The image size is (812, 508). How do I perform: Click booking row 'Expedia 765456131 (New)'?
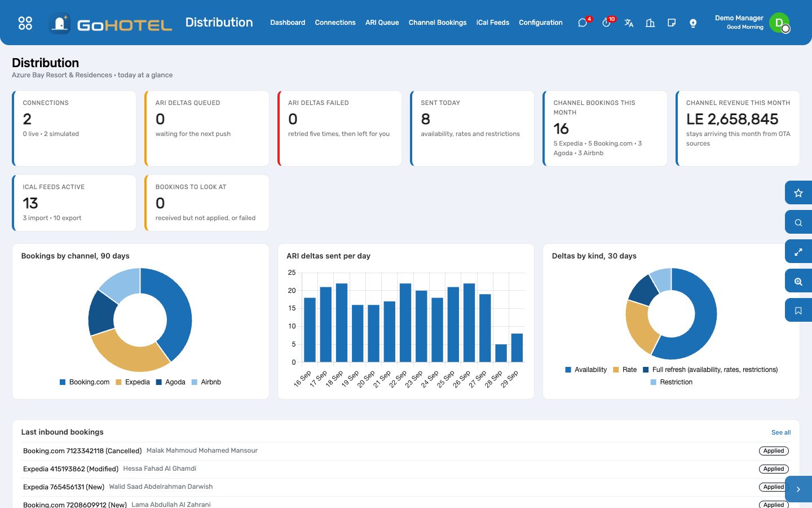[406, 487]
